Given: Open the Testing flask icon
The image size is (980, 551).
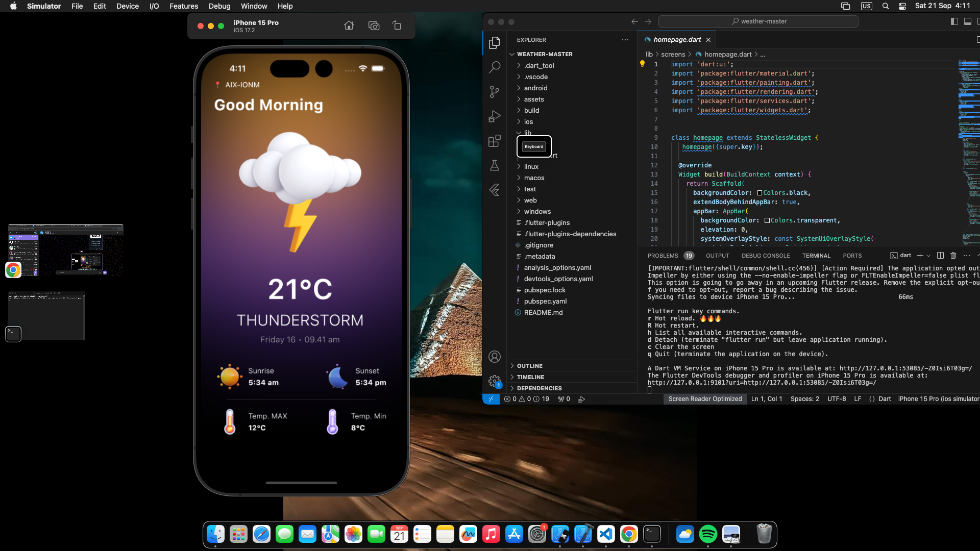Looking at the screenshot, I should point(494,165).
